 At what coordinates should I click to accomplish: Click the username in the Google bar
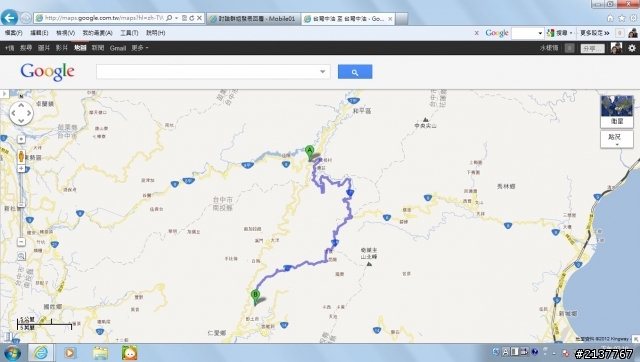(x=549, y=48)
